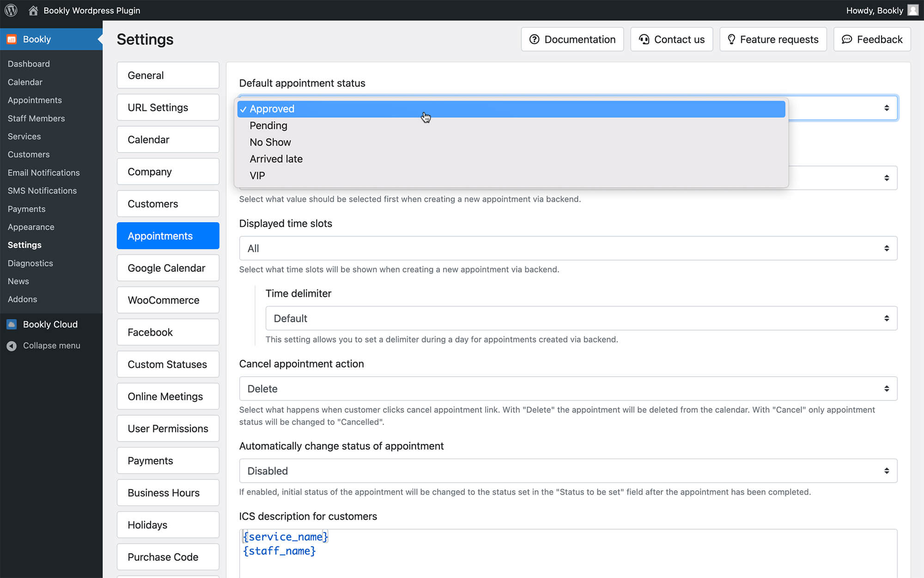Click the Feature requests lightbulb icon
The height and width of the screenshot is (578, 924).
(731, 39)
